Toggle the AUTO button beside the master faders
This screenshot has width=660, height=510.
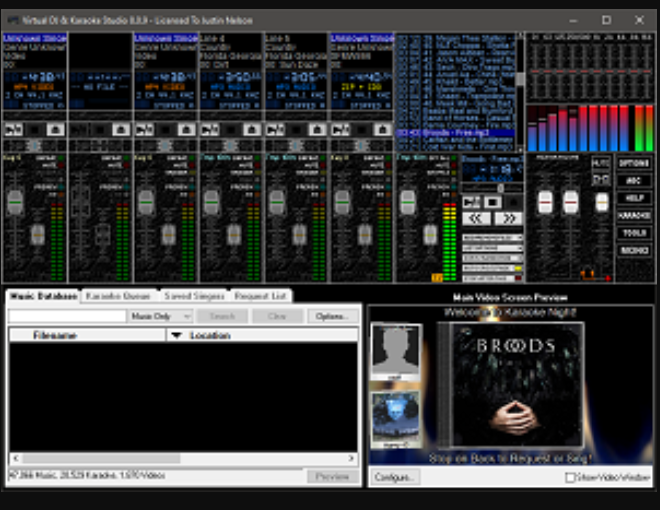pos(601,163)
